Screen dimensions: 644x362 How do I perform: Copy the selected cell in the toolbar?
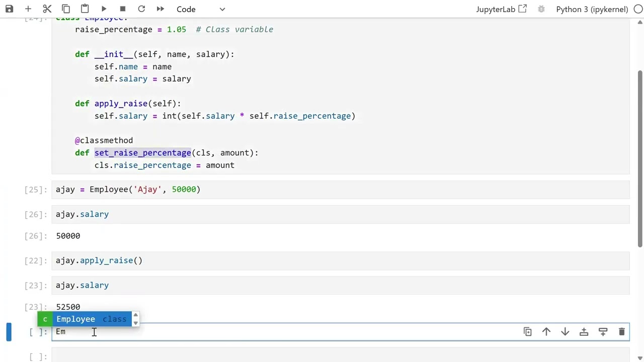click(66, 9)
